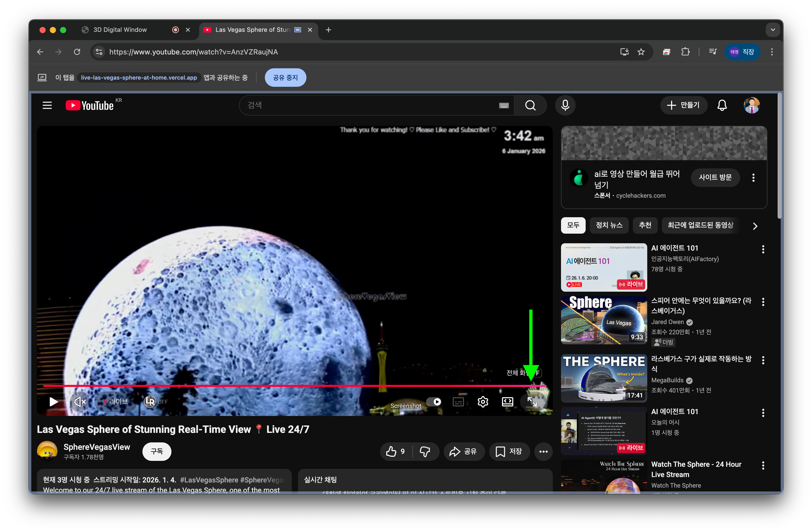Expand the tab search dropdown arrow

[x=773, y=30]
